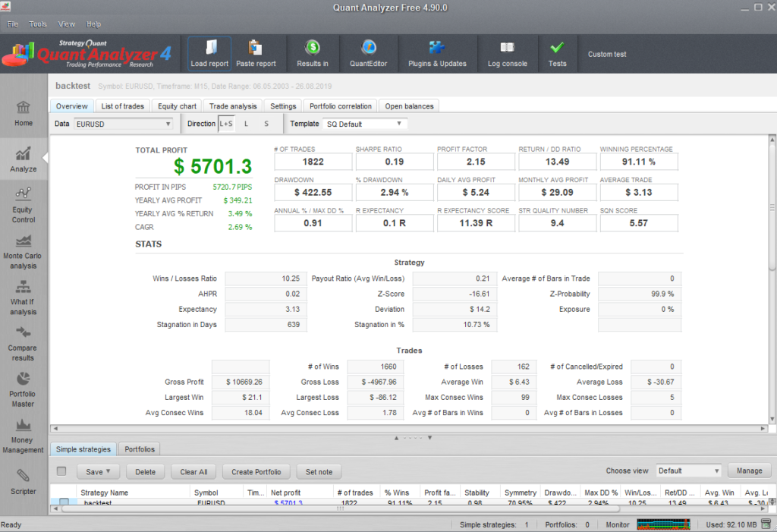This screenshot has width=777, height=532.
Task: Open the View menu
Action: click(67, 24)
